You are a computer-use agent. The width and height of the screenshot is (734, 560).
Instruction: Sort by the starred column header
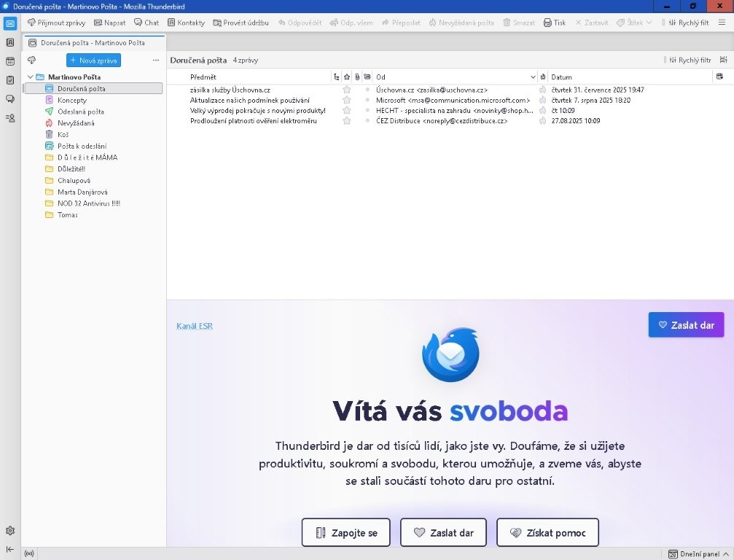[347, 77]
